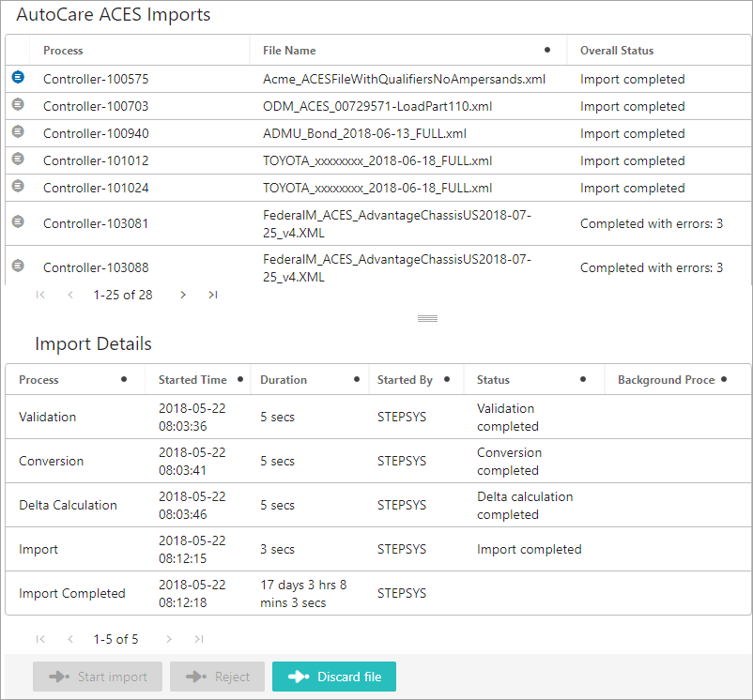Image resolution: width=753 pixels, height=700 pixels.
Task: Select the Delta Calculation details row
Action: click(x=378, y=505)
